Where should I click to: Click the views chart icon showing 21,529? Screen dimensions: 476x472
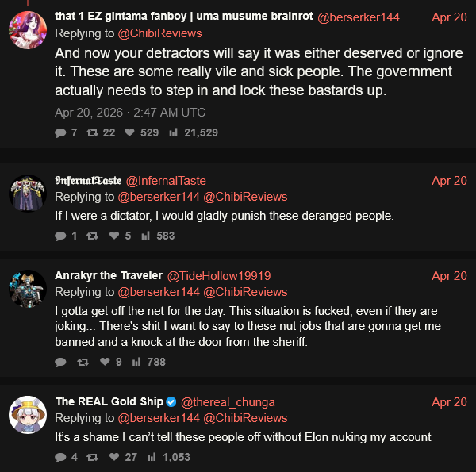(173, 132)
